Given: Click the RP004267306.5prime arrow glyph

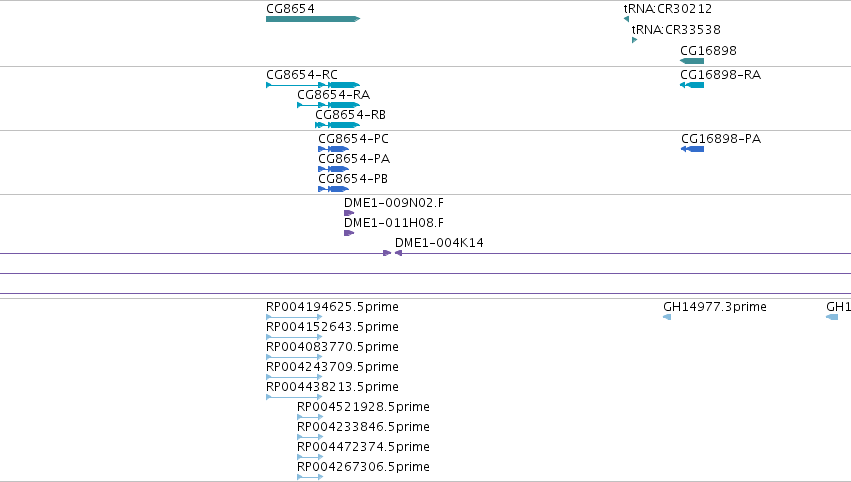Looking at the screenshot, I should (x=310, y=478).
